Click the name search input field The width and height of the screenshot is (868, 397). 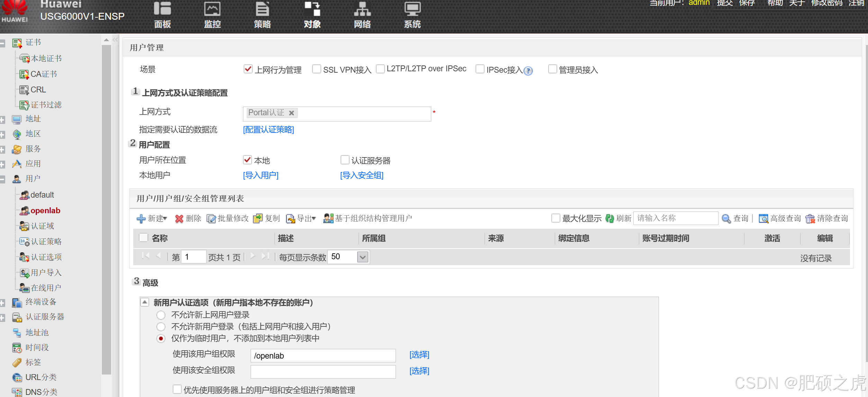675,218
